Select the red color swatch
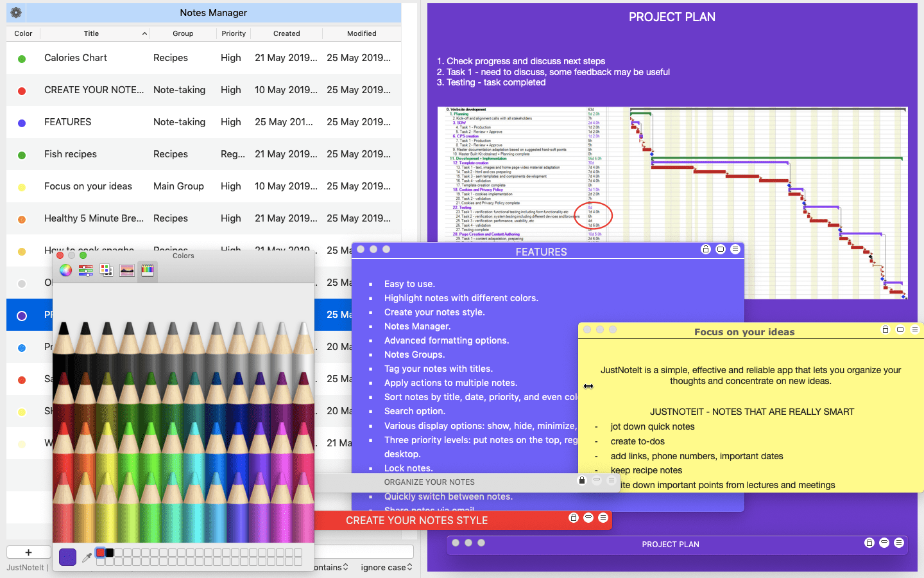 (x=100, y=552)
